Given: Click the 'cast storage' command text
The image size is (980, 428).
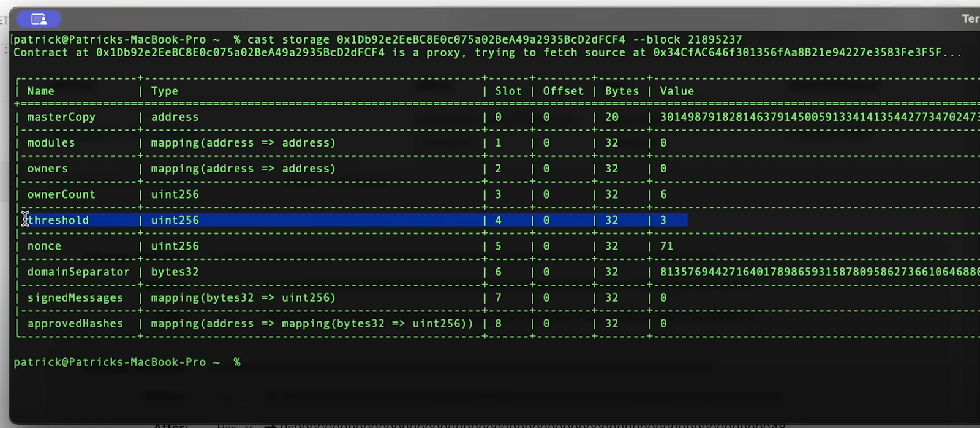Looking at the screenshot, I should 288,40.
